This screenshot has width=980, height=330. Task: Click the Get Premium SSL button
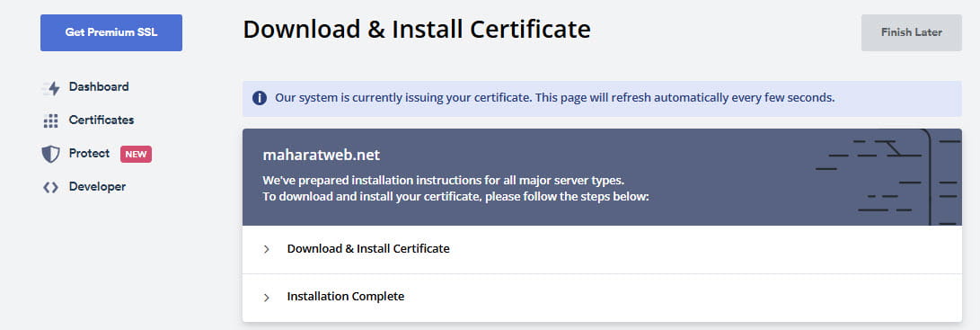(x=111, y=32)
